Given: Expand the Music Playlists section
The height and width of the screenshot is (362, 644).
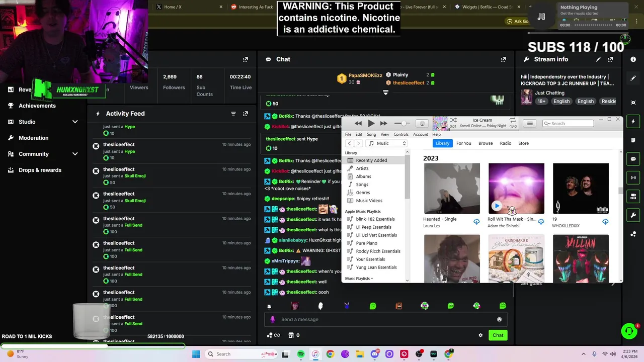Looking at the screenshot, I should tap(359, 279).
